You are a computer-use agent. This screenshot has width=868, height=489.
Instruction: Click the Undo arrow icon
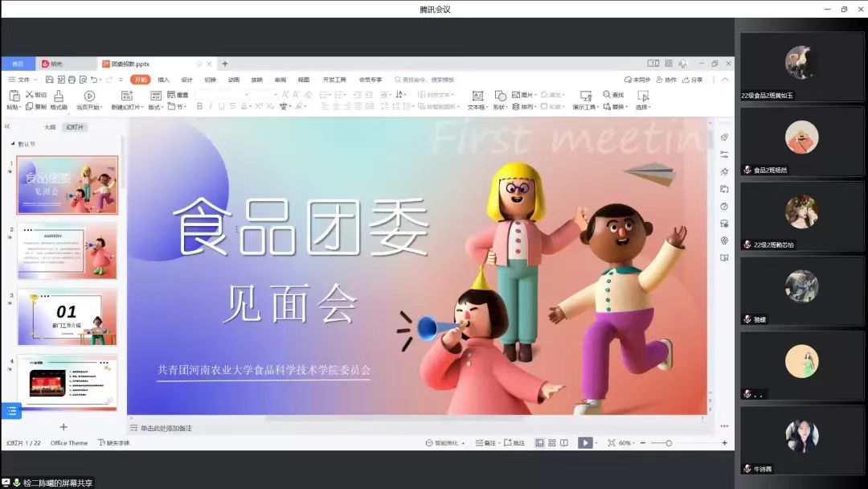click(94, 80)
